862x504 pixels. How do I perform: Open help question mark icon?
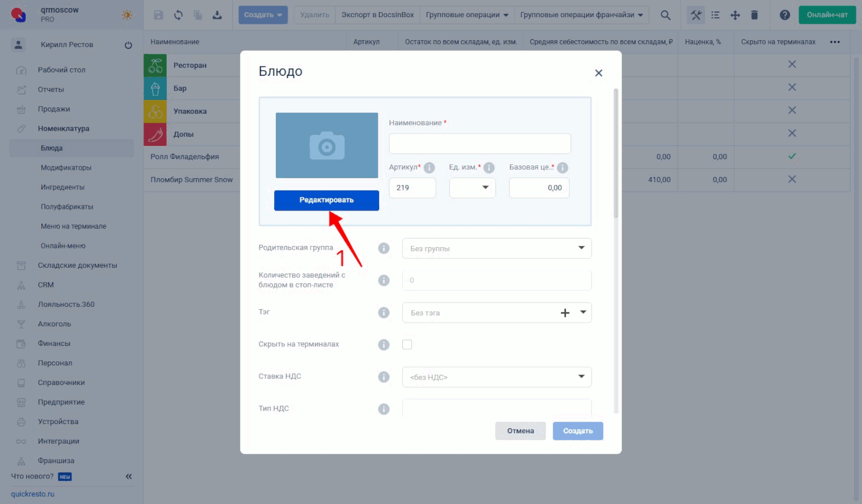tap(785, 15)
